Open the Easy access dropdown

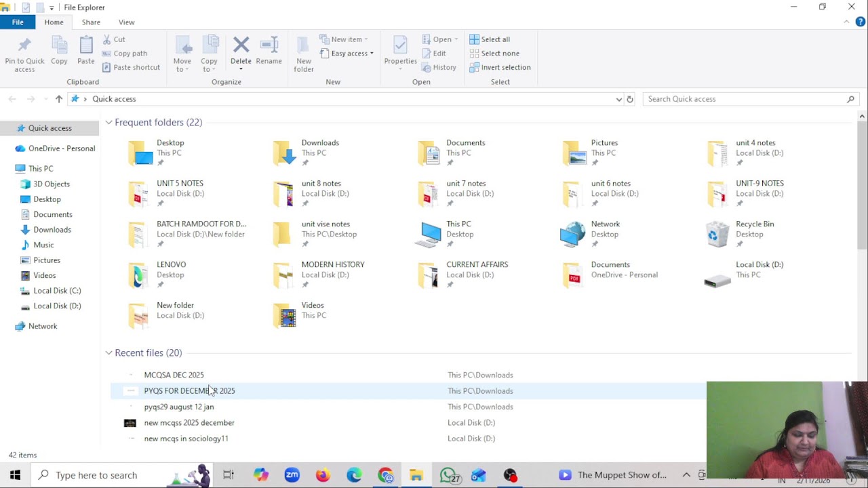[347, 54]
